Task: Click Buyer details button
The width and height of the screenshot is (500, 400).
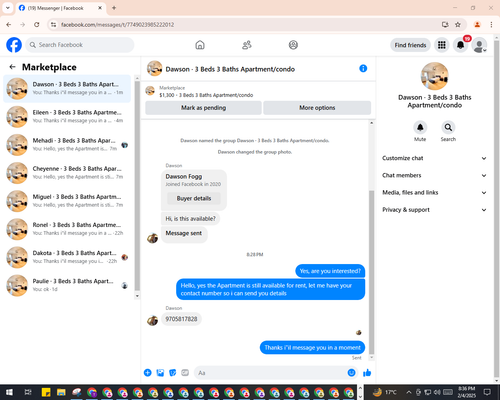Action: pos(194,199)
